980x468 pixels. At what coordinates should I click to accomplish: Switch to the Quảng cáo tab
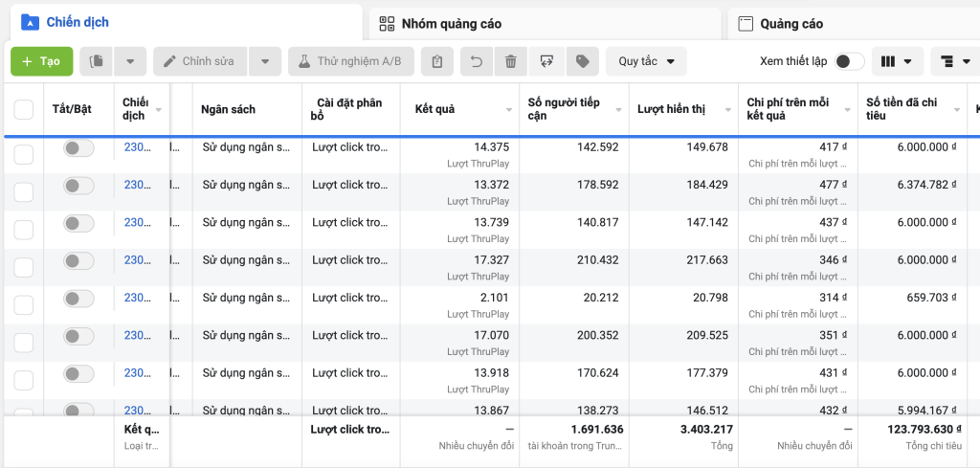coord(791,23)
